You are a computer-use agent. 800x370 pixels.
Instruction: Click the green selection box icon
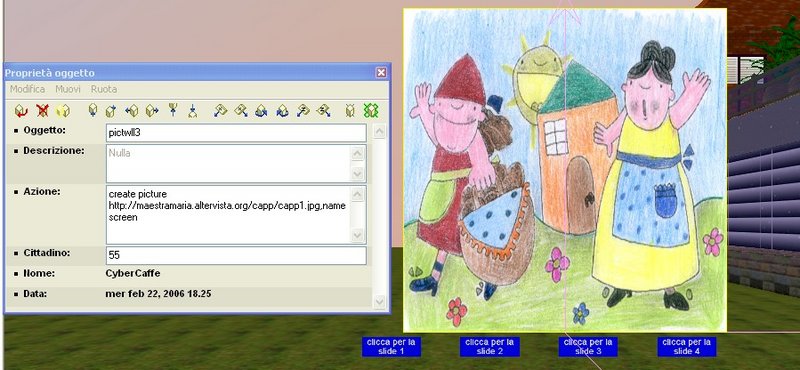(371, 110)
